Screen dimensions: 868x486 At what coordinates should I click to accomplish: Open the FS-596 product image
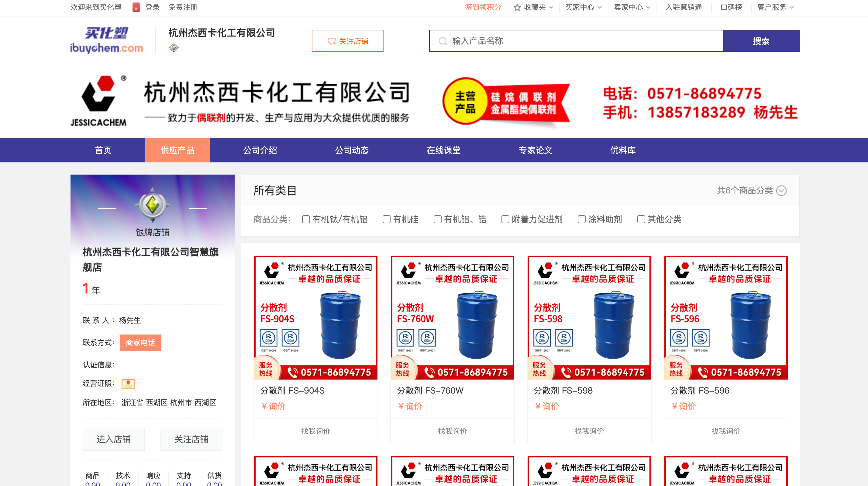pos(726,318)
